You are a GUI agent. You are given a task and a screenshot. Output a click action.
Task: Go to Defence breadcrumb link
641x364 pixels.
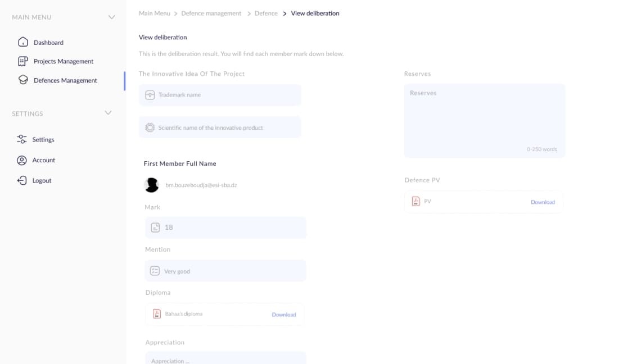(266, 13)
